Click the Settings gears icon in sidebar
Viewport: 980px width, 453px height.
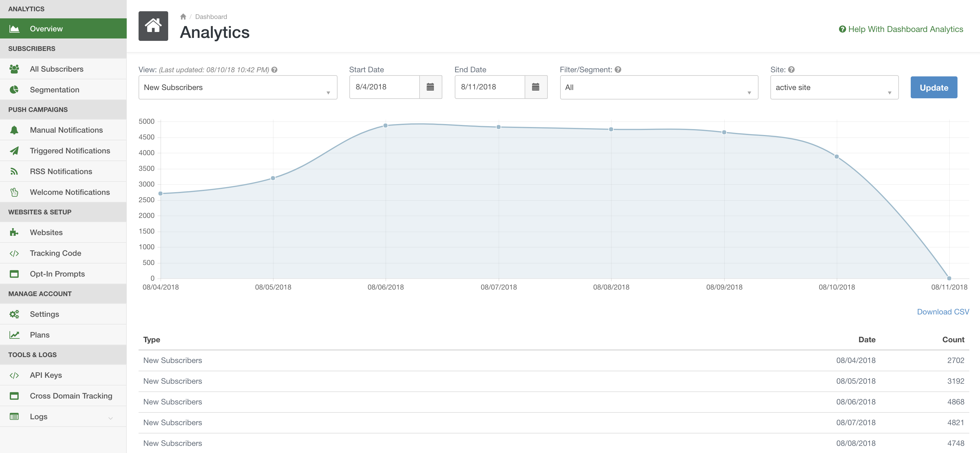pos(14,314)
